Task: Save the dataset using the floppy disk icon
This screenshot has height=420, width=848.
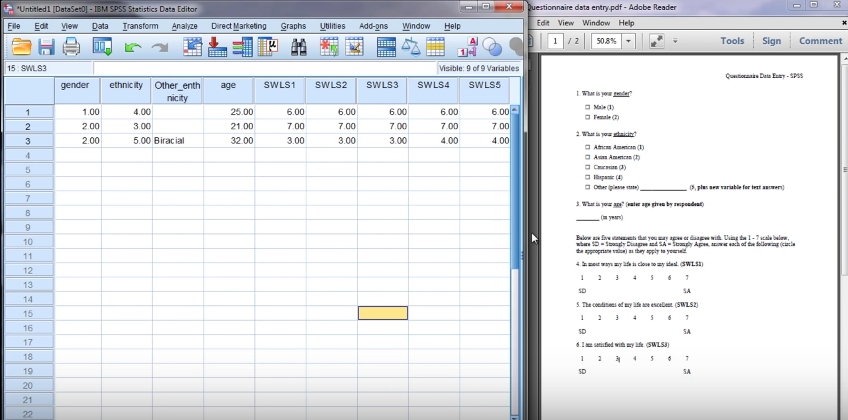Action: coord(46,47)
